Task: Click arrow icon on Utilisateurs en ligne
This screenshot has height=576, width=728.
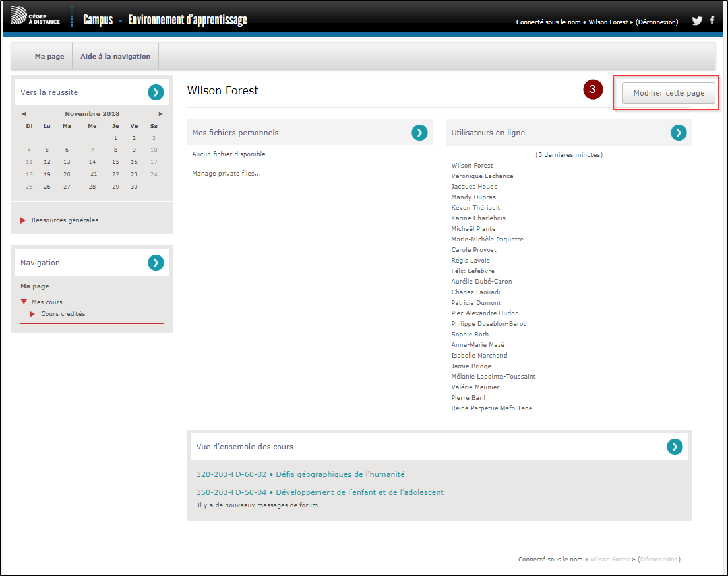Action: (679, 133)
